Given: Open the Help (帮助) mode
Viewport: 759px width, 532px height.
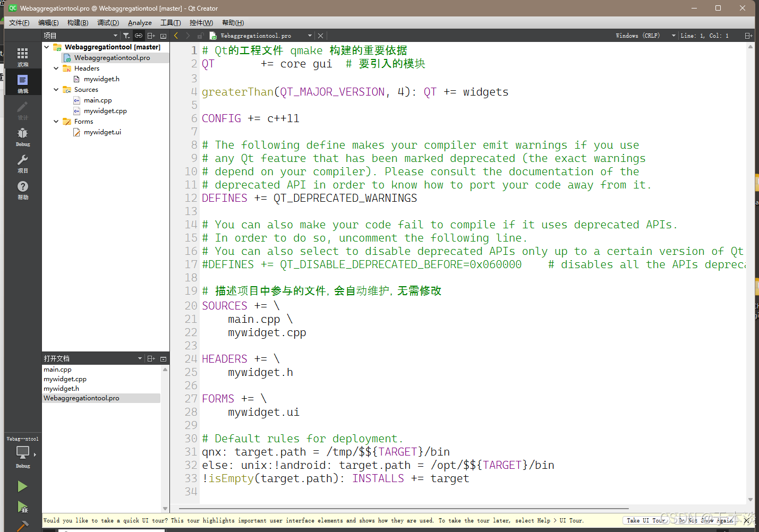Looking at the screenshot, I should 22,190.
